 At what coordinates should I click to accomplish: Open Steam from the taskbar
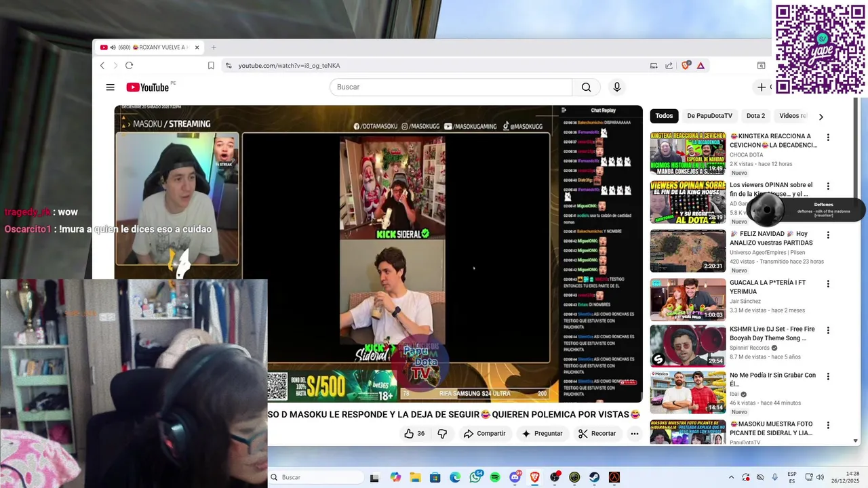pyautogui.click(x=594, y=477)
